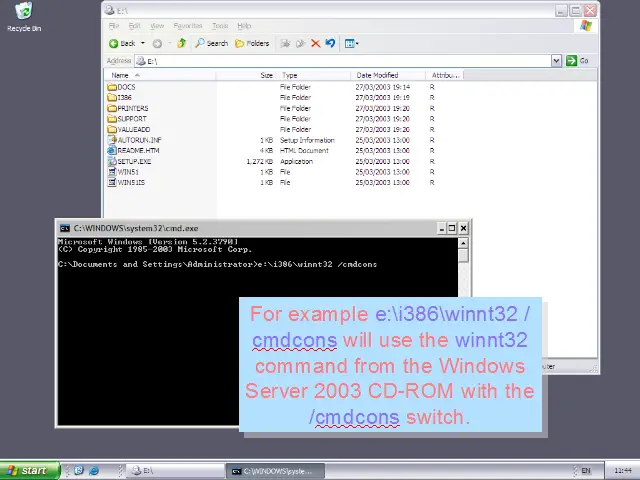Click the Undo toolbar icon
Viewport: 640px width, 480px height.
tap(330, 43)
